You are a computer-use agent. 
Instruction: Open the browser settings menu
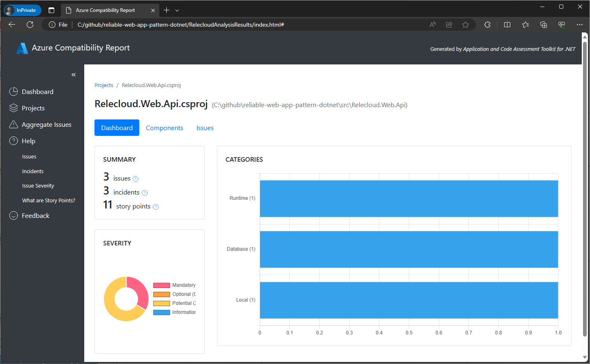click(x=580, y=25)
